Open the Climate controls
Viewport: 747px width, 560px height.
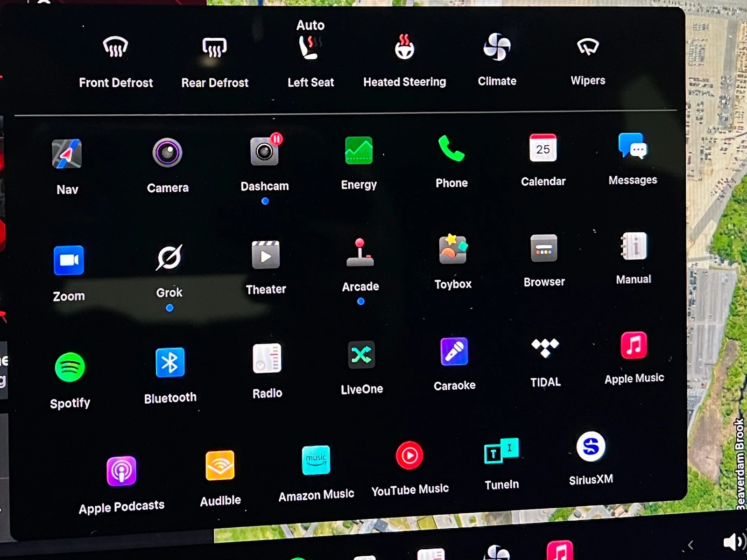(497, 47)
